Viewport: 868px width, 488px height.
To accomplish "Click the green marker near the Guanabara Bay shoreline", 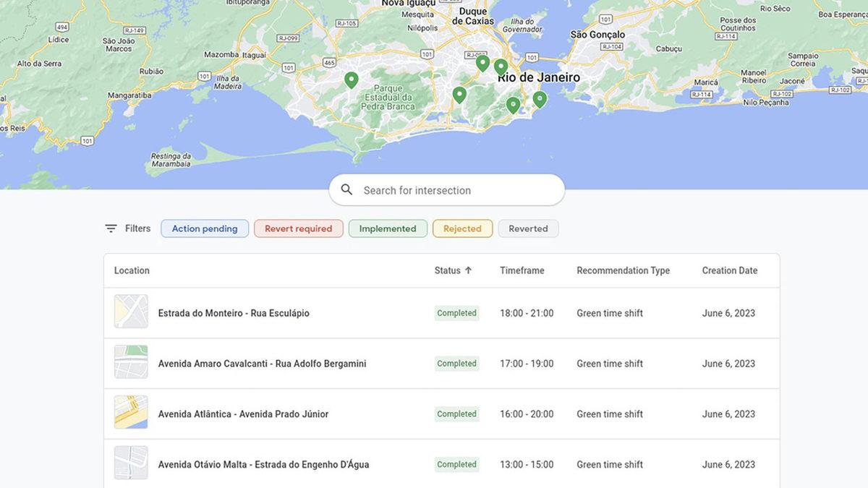I will pos(539,97).
